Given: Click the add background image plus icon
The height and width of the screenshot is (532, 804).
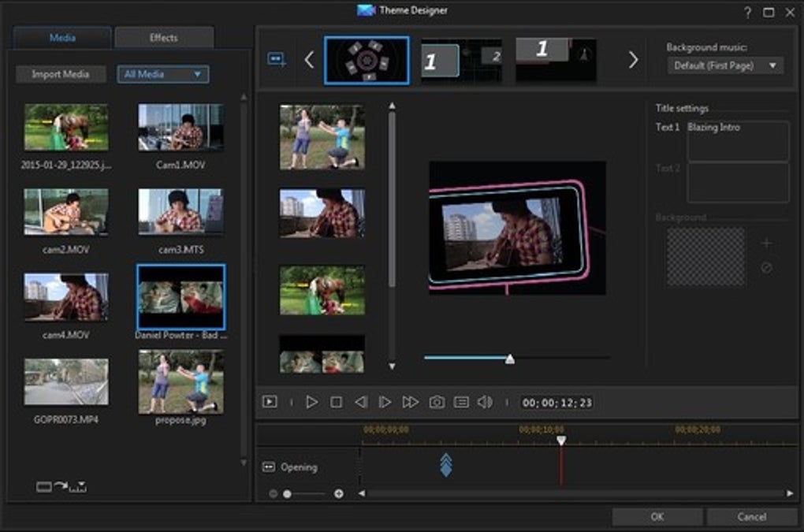Looking at the screenshot, I should [x=766, y=244].
